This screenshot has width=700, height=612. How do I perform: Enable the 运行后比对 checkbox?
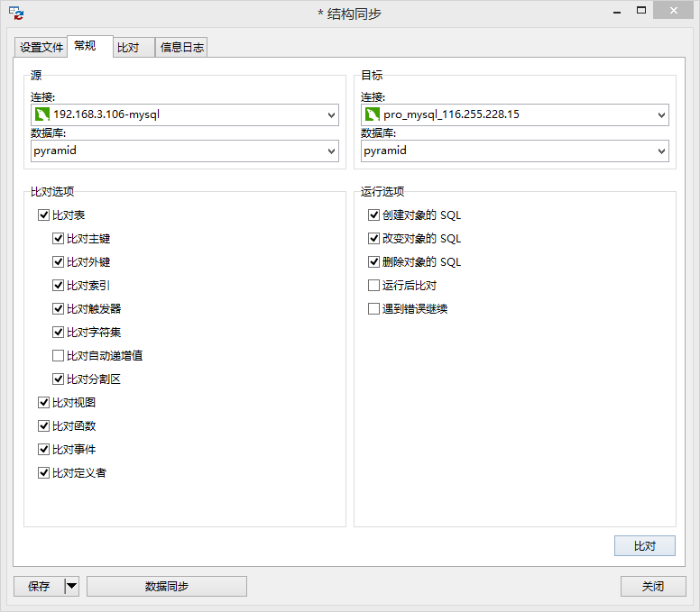373,286
